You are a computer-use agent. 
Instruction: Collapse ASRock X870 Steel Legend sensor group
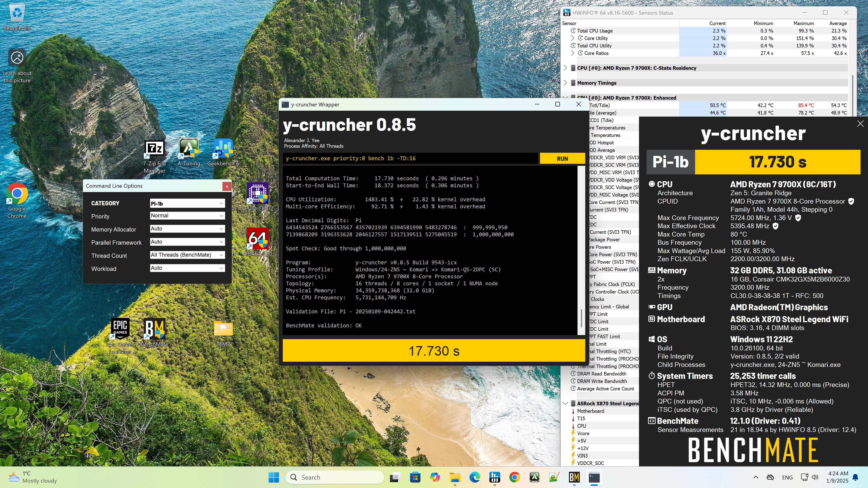(x=565, y=403)
